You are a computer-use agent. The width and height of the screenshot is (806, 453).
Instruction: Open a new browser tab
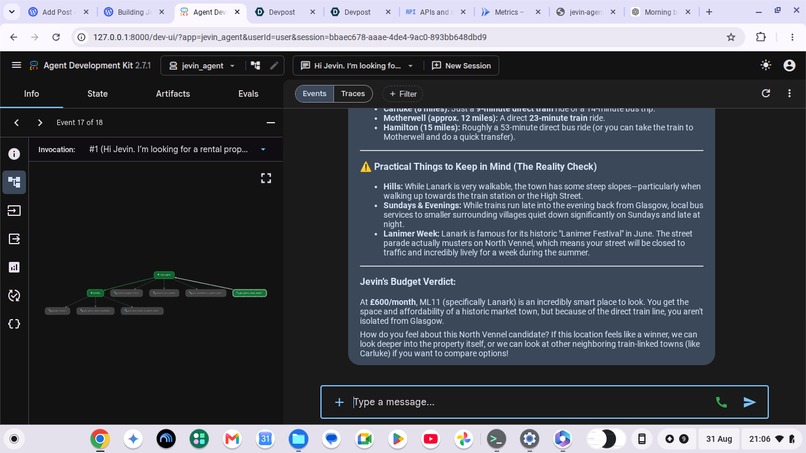709,12
